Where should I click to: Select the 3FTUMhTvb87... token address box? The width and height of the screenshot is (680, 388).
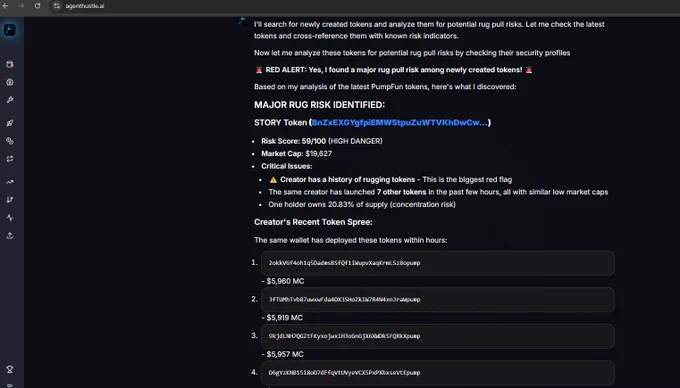[438, 300]
